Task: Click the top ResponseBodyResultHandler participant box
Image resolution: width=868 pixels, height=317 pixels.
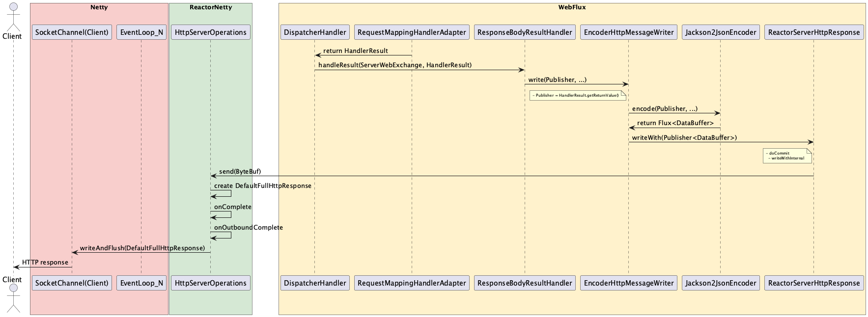Action: coord(525,32)
